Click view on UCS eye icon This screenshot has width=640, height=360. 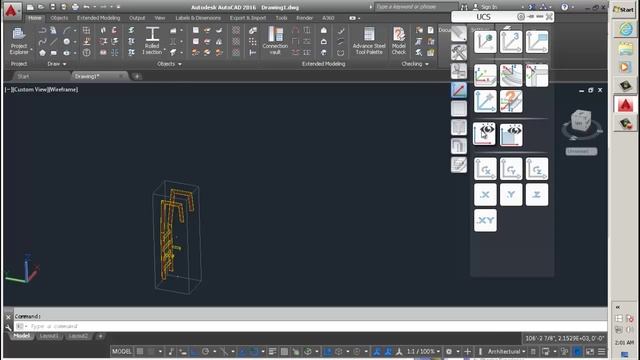[484, 134]
